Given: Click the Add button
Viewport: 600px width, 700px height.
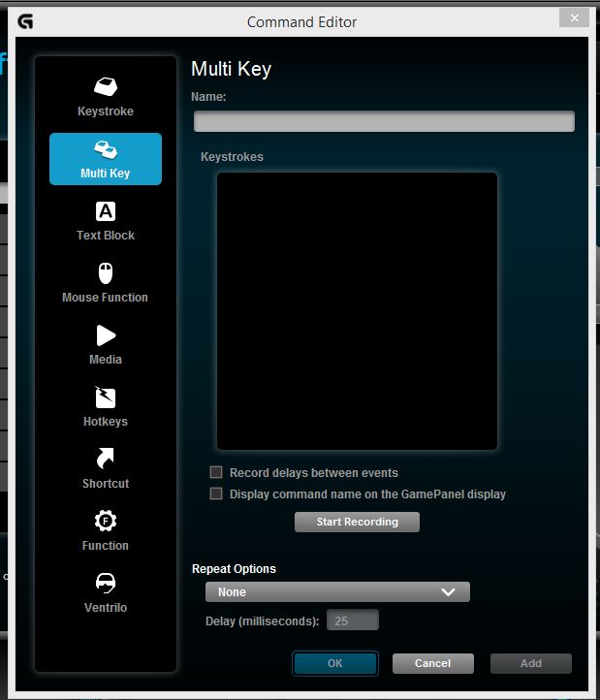Looking at the screenshot, I should [530, 664].
